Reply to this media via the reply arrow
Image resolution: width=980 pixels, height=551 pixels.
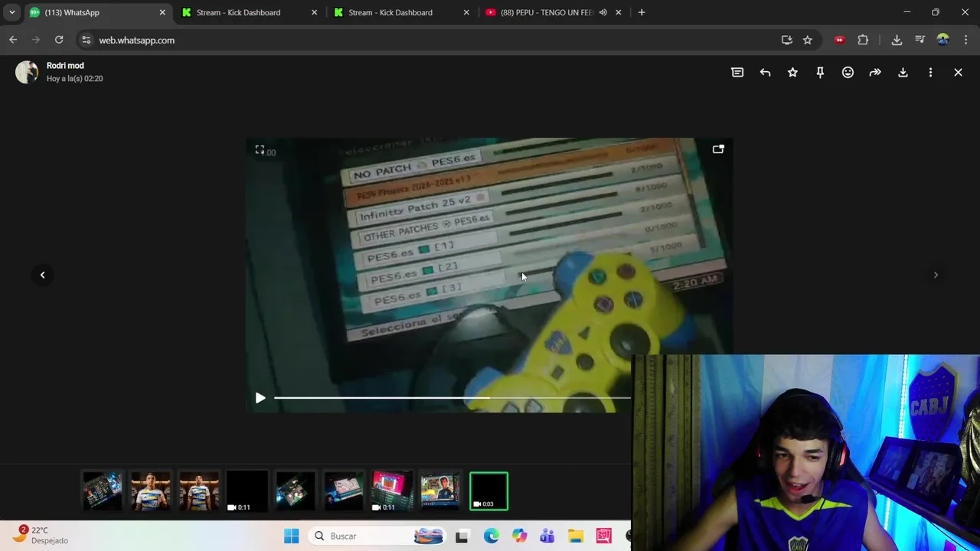tap(765, 72)
